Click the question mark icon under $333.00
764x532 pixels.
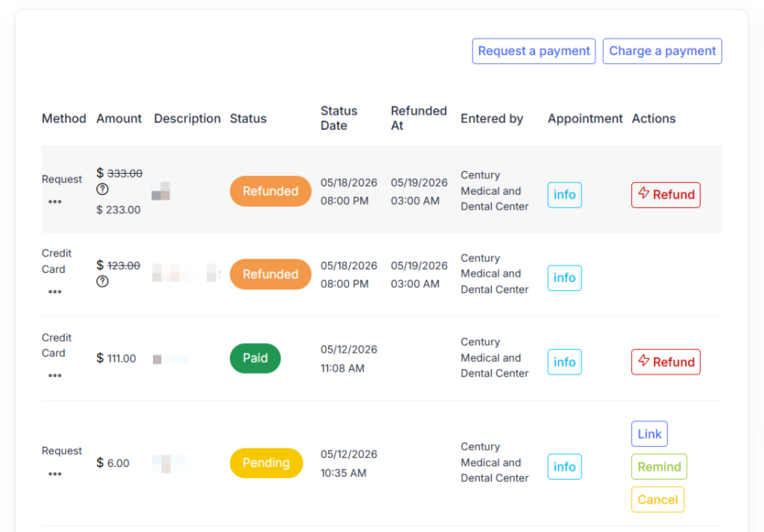102,190
